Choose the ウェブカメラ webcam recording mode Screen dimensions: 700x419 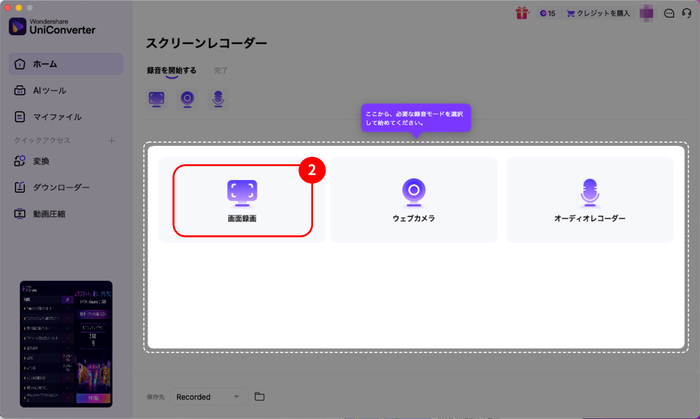(413, 200)
